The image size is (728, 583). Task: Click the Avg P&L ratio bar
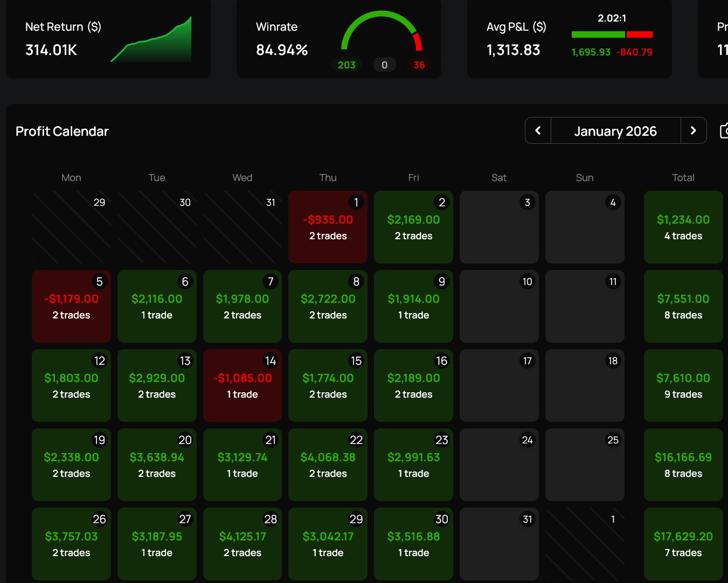612,34
